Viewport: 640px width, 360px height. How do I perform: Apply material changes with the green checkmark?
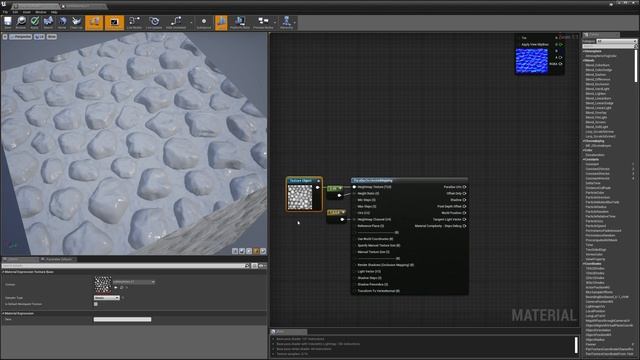35,22
